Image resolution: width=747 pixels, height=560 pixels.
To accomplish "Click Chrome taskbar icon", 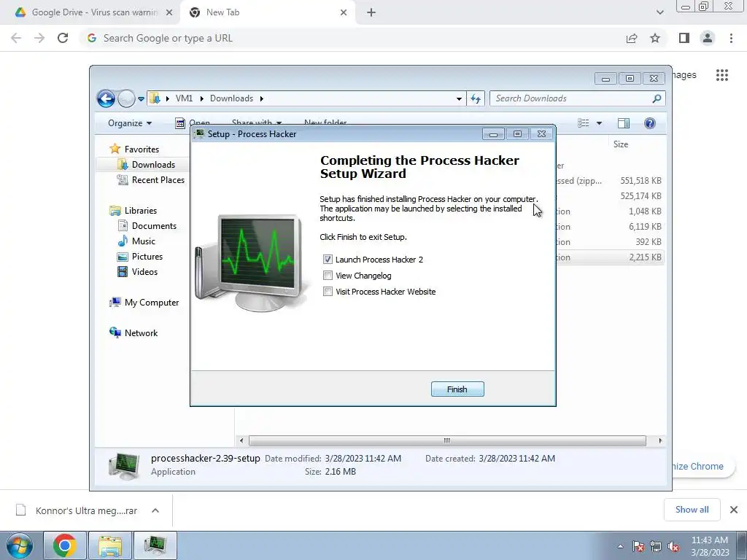I will (65, 545).
